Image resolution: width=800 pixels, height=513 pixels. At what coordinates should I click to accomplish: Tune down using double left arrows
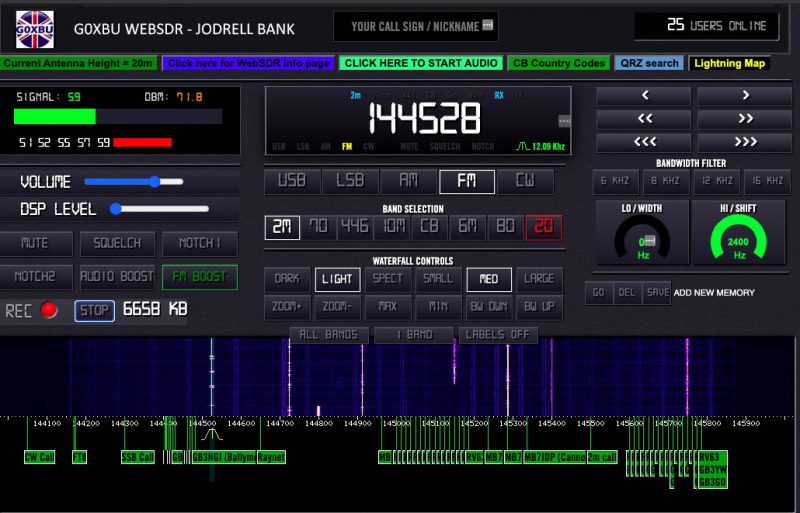point(644,118)
